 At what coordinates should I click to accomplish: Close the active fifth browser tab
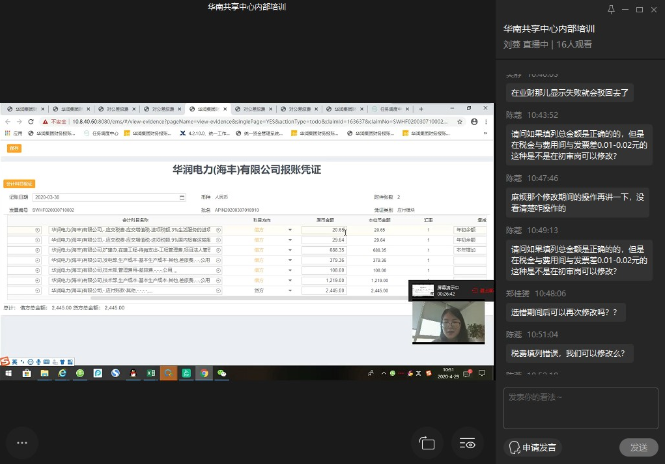pyautogui.click(x=225, y=109)
